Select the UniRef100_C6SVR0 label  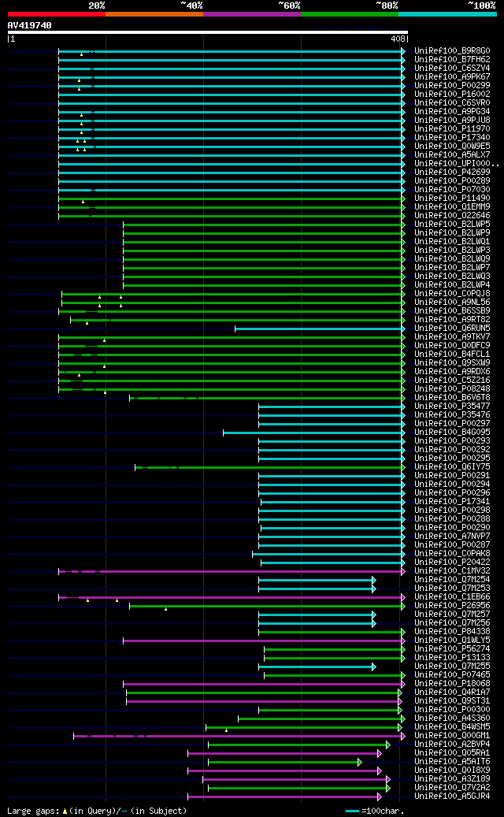452,103
